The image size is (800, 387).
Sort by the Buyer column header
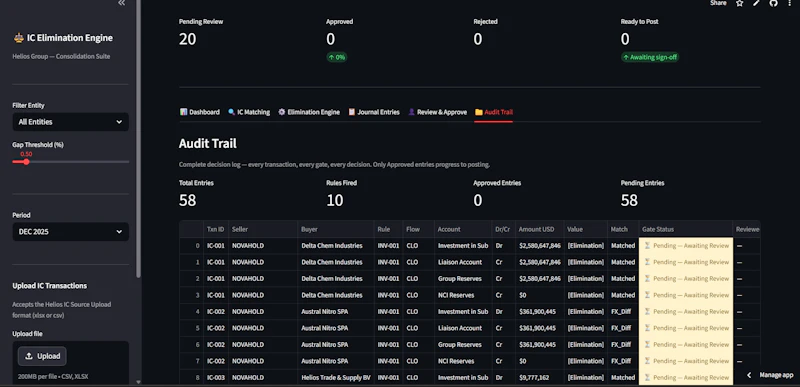pyautogui.click(x=336, y=229)
